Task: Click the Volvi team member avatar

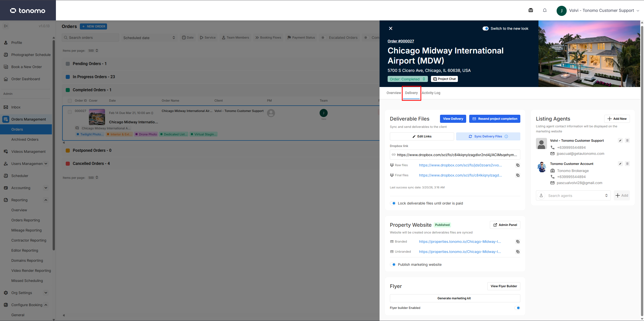Action: tap(324, 113)
